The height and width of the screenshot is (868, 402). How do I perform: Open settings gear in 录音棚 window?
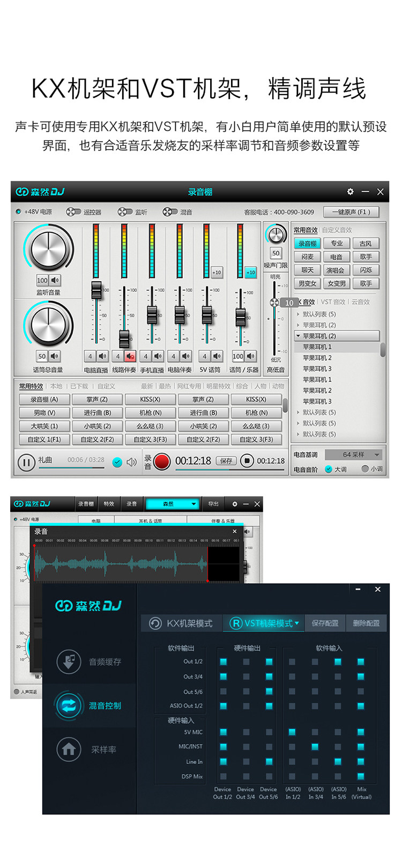350,192
